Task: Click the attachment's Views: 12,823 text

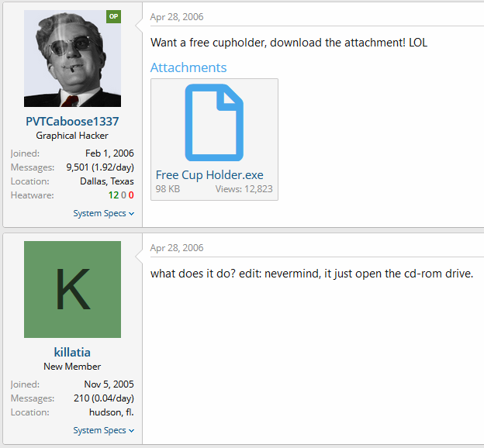Action: [244, 189]
